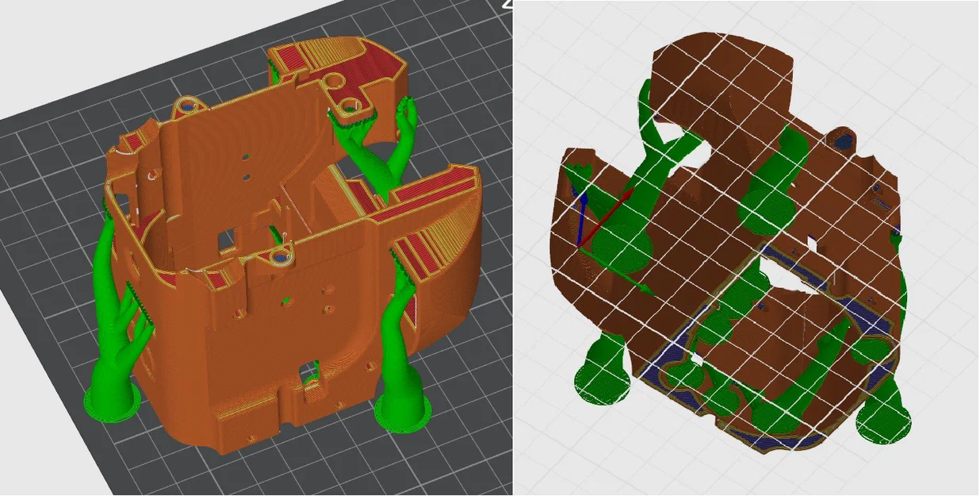Click the red axis arrow of the gizmo

[x=607, y=218]
